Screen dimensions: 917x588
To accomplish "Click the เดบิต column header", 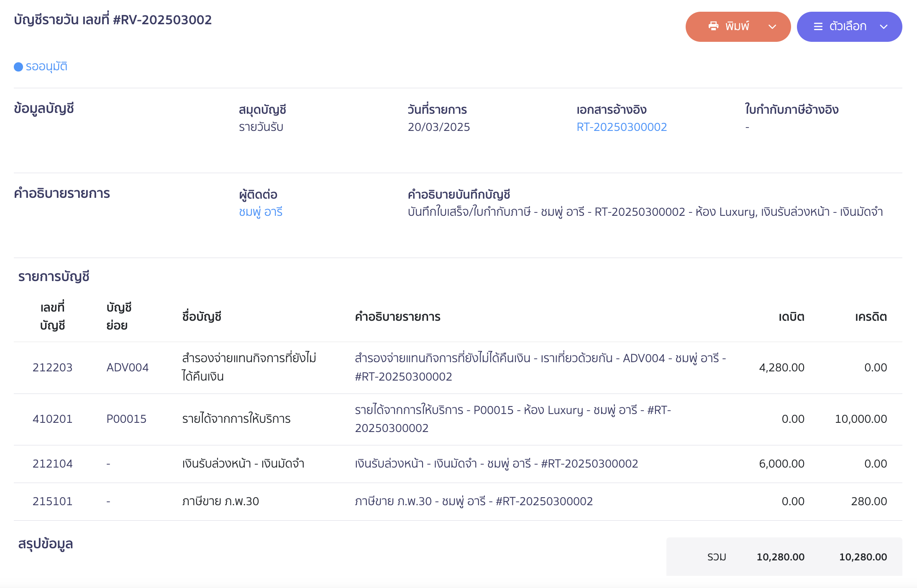I will [x=791, y=317].
